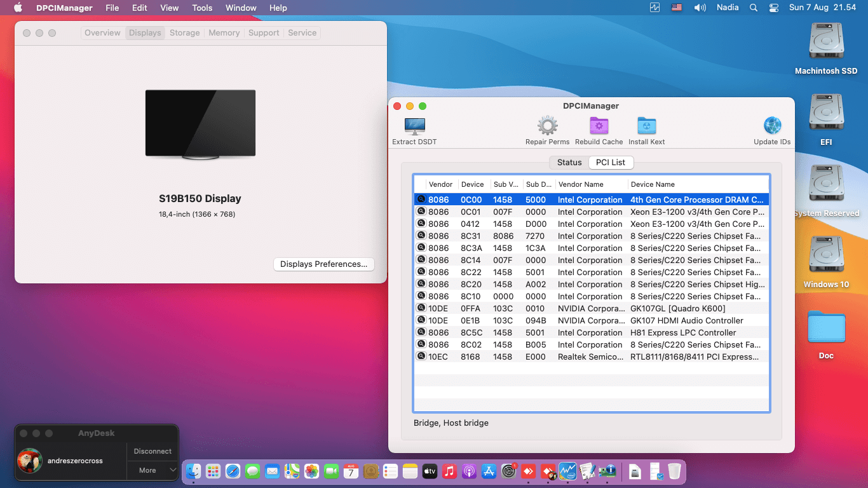868x488 pixels.
Task: Open Install Kext from the toolbar
Action: tap(646, 126)
